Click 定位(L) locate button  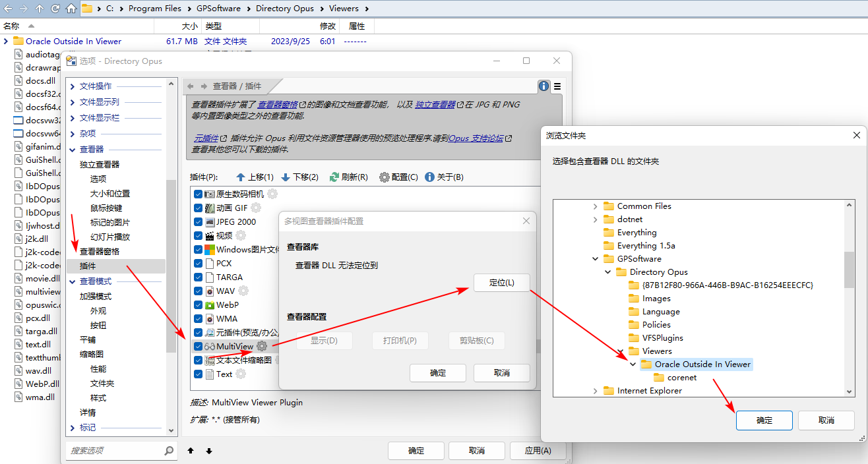coord(501,283)
